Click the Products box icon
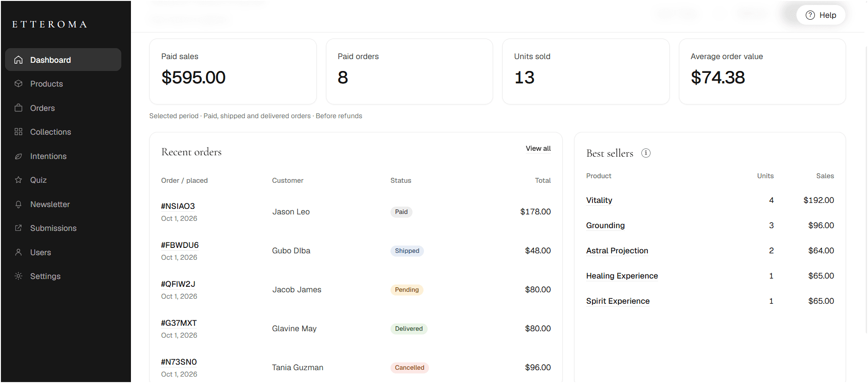 point(18,84)
